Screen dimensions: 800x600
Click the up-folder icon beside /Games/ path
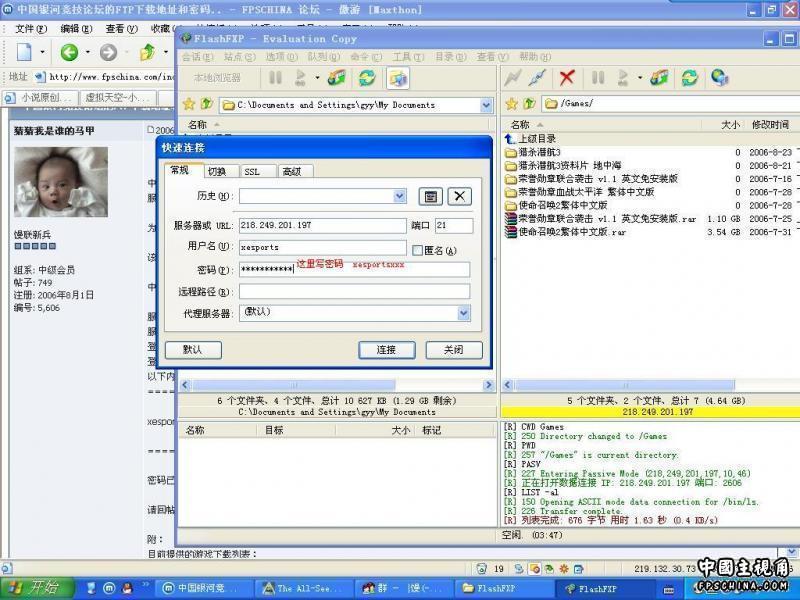[529, 104]
